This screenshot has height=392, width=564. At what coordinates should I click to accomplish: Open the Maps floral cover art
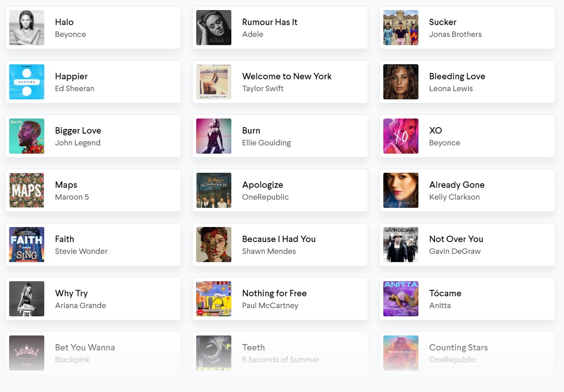click(x=26, y=191)
